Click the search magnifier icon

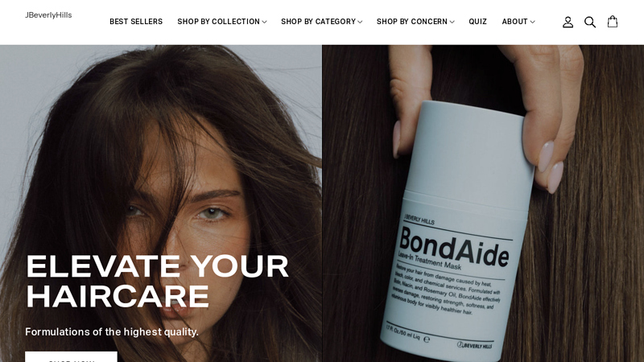click(x=590, y=22)
